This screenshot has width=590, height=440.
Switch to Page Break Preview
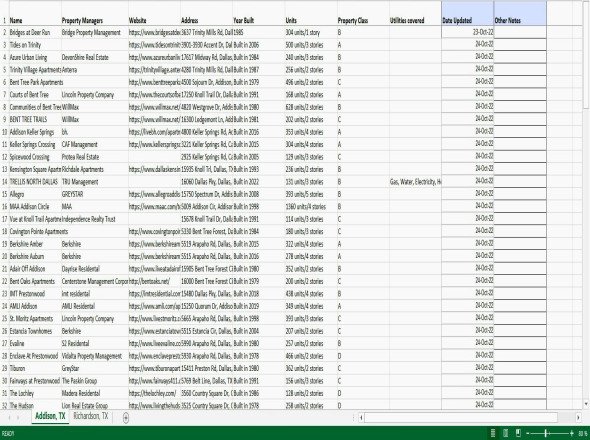518,433
